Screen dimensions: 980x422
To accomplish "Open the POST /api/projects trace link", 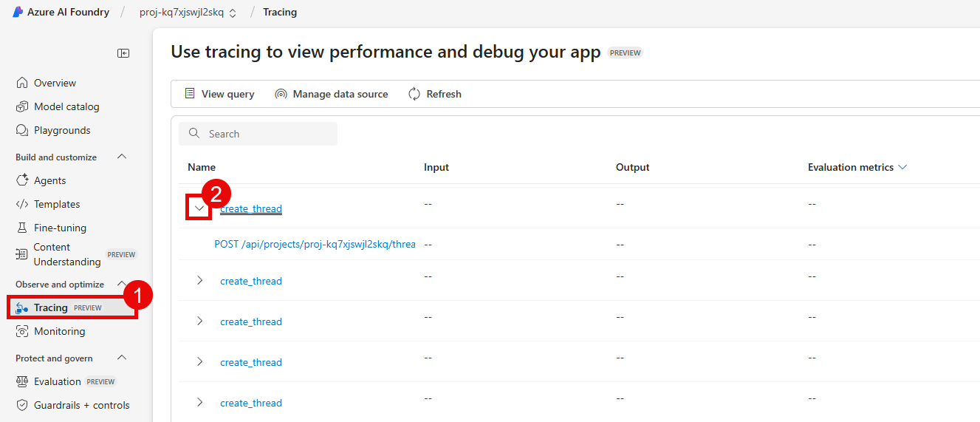I will coord(315,244).
